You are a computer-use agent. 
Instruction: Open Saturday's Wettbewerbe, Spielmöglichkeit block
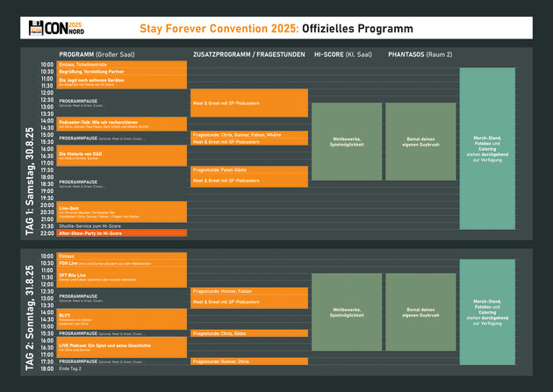347,141
